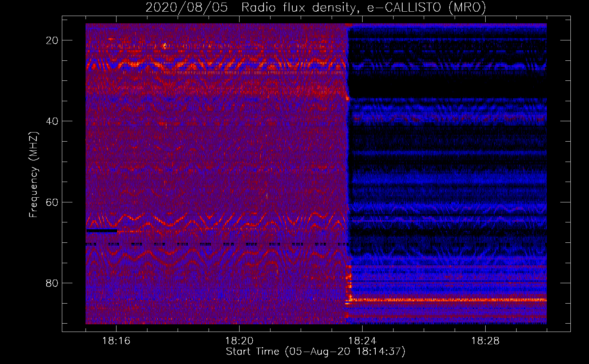
Task: Click the 18:16 time tick label
Action: point(116,341)
